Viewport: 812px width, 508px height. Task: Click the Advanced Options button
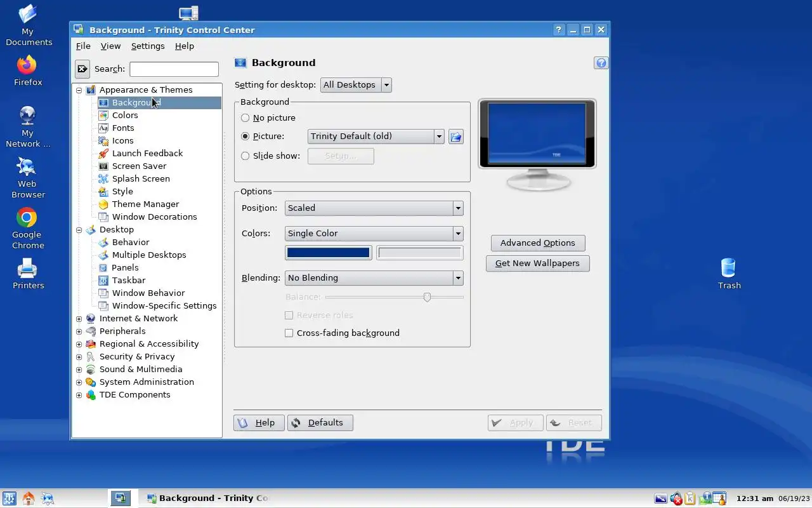[x=538, y=243]
